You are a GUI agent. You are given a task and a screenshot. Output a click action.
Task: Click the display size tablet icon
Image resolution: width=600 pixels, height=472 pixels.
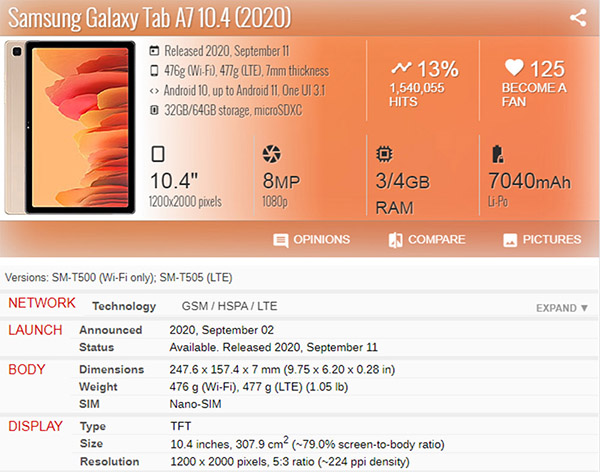click(x=157, y=155)
